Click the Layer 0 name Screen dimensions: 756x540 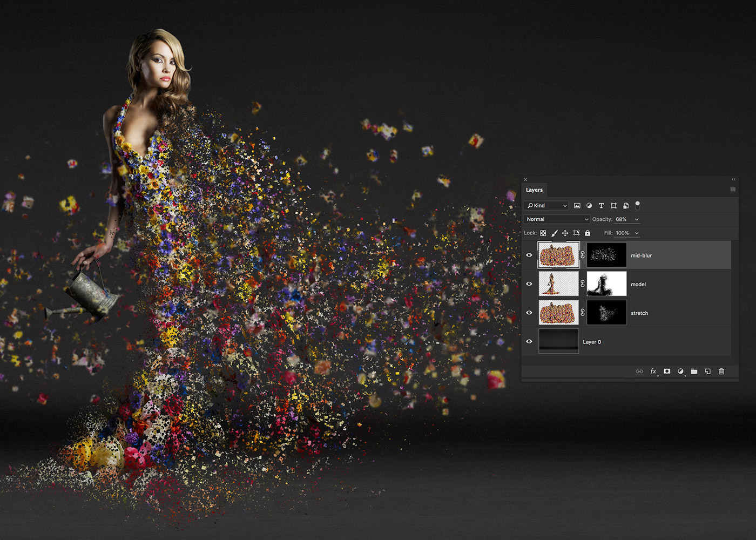point(592,342)
